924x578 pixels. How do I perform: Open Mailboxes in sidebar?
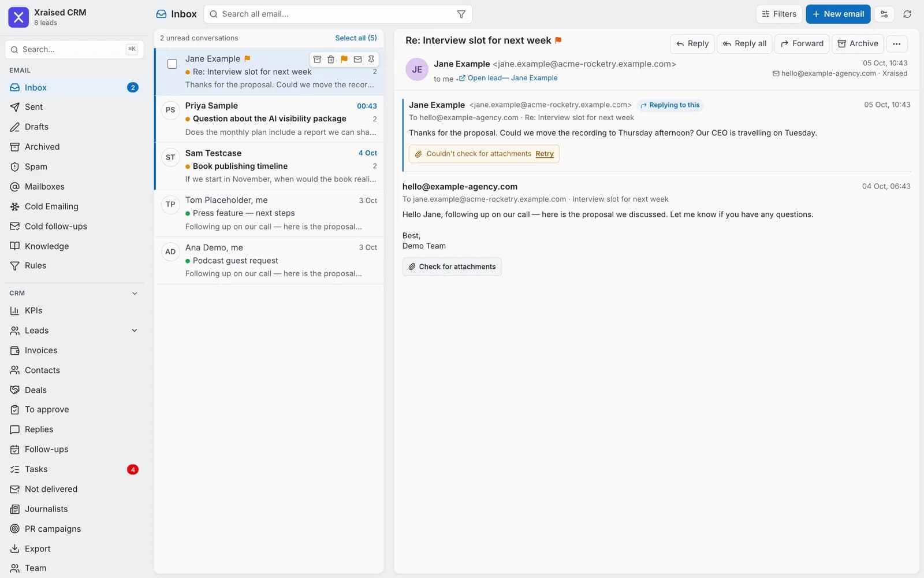(x=74, y=187)
